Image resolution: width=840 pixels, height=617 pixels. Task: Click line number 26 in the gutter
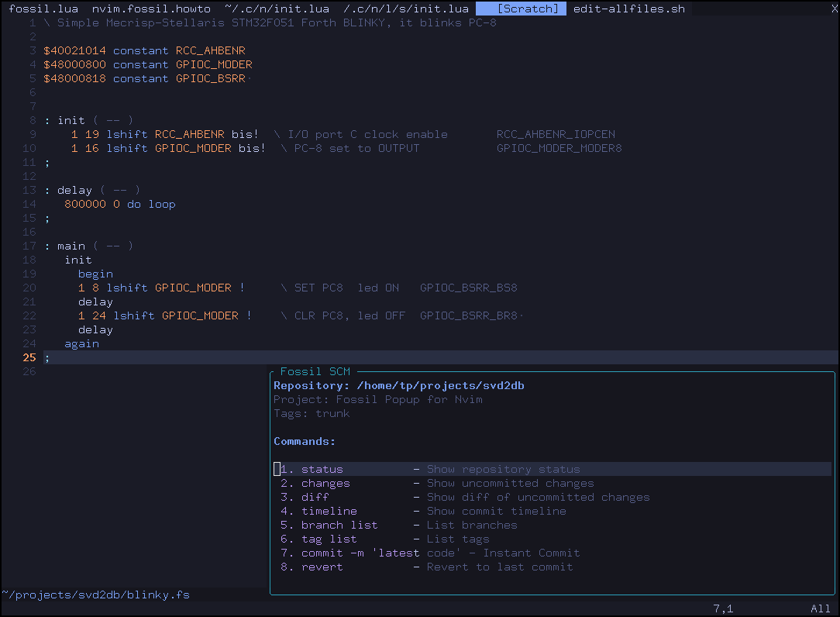[x=29, y=371]
